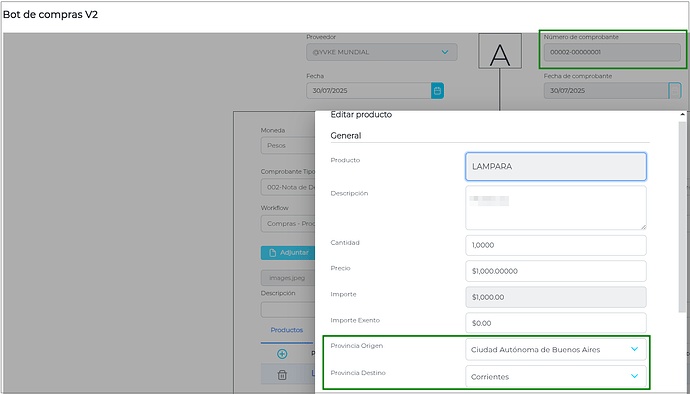Click the Precio field showing $1,000.00000
The width and height of the screenshot is (690, 394).
coord(556,271)
